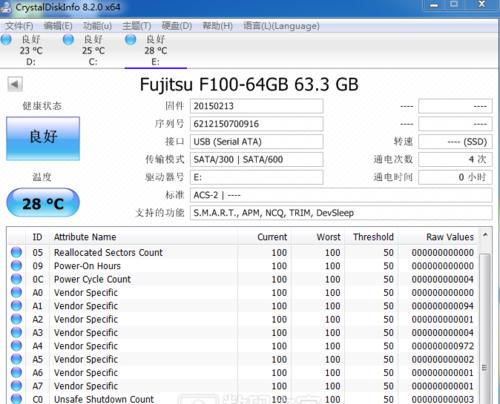
Task: Click the status orb for Power Cycle Count
Action: 16,279
